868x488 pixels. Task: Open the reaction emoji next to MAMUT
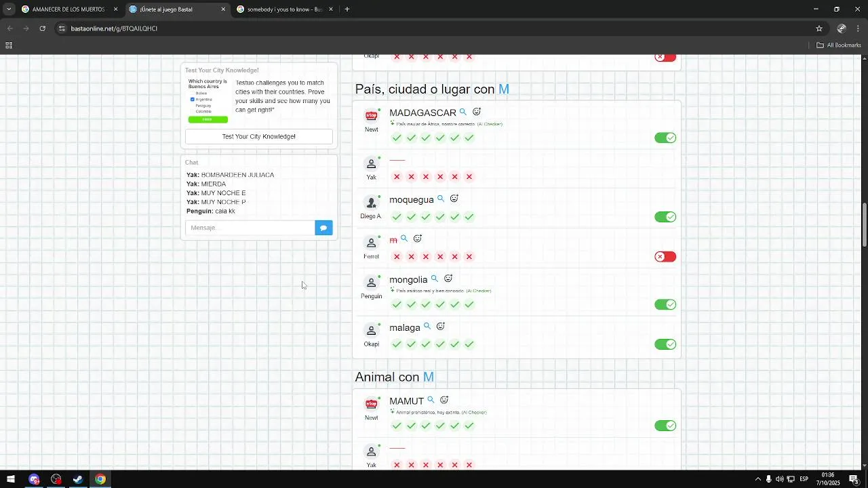point(444,401)
